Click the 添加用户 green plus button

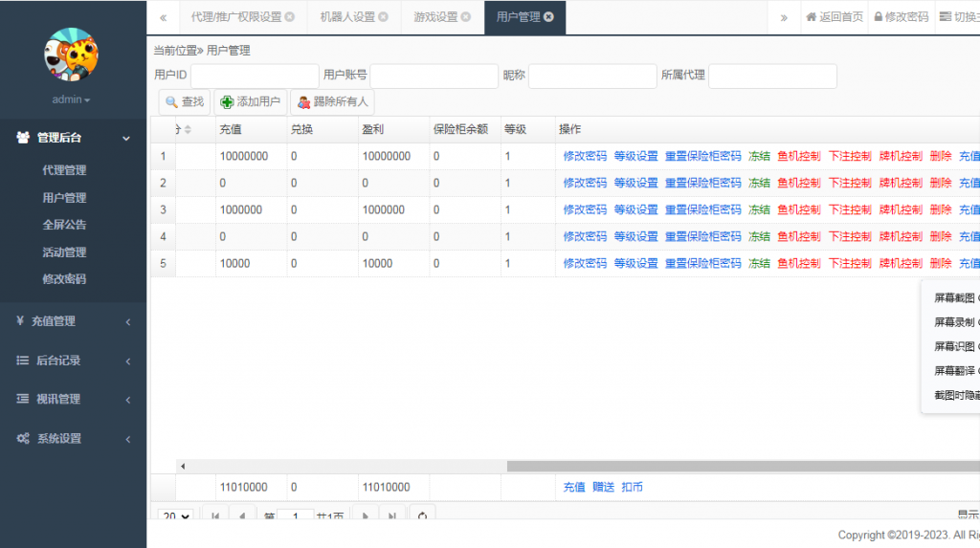coord(250,102)
